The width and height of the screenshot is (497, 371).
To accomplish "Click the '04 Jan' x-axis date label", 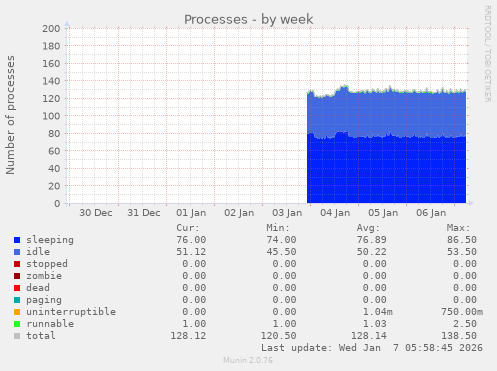I will point(335,213).
